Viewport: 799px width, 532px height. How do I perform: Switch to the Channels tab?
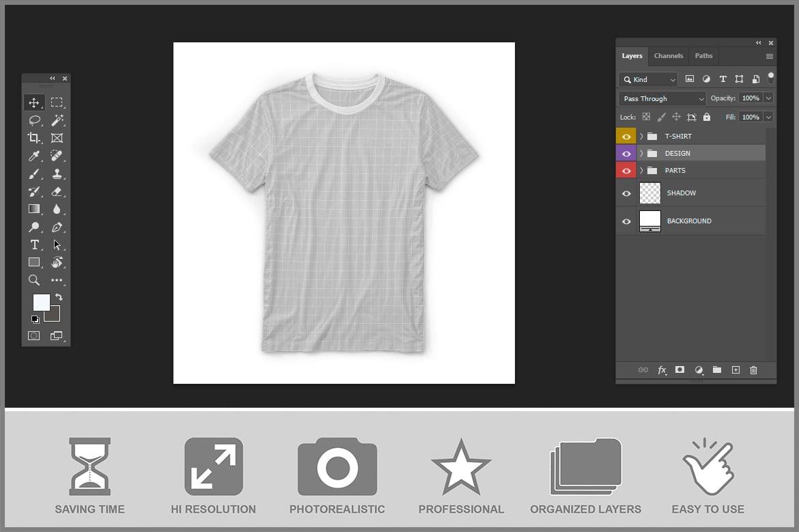click(x=669, y=56)
